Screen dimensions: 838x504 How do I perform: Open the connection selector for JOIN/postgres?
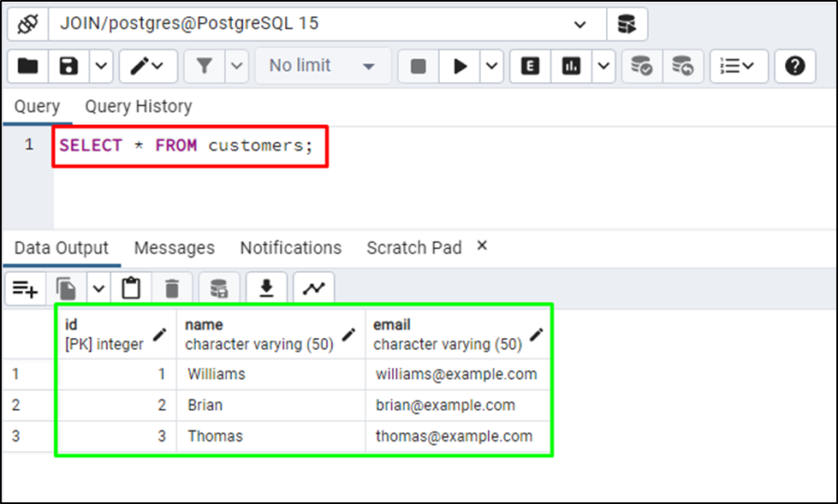click(580, 23)
